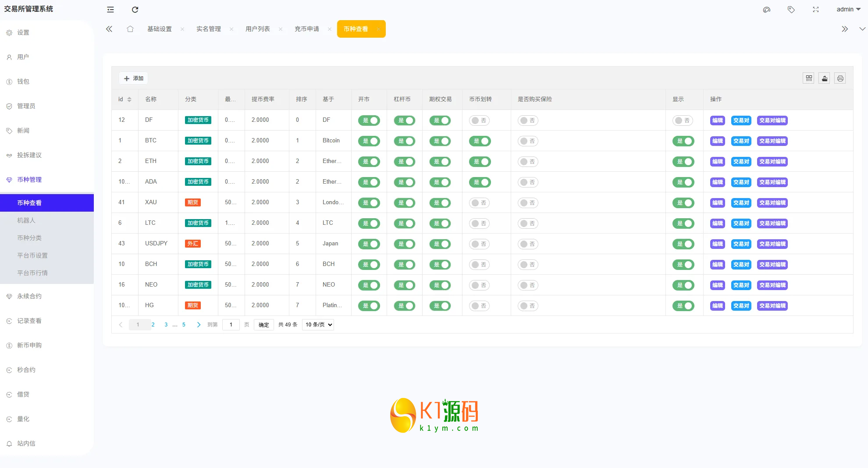Go to page 2 link
868x468 pixels.
point(153,325)
